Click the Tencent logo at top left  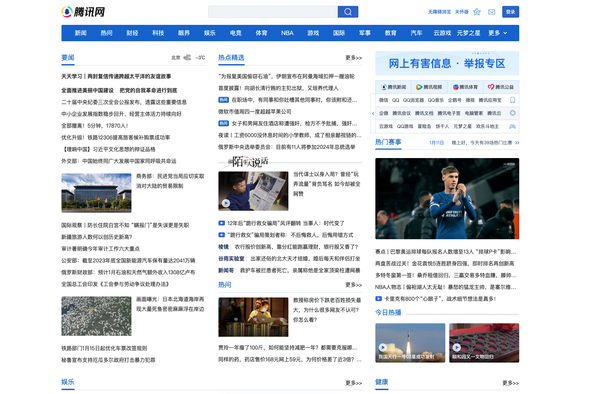[83, 12]
